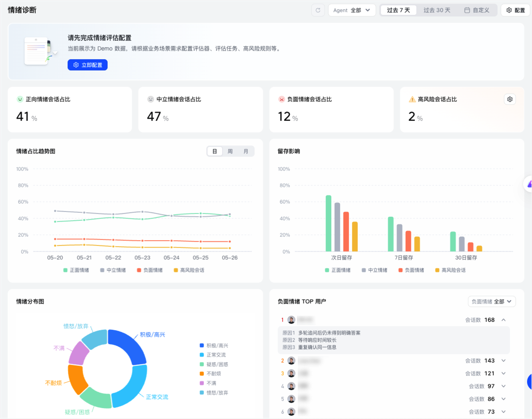Switch to 过去 30 天 range
Screen dimensions: 532x419
[437, 10]
